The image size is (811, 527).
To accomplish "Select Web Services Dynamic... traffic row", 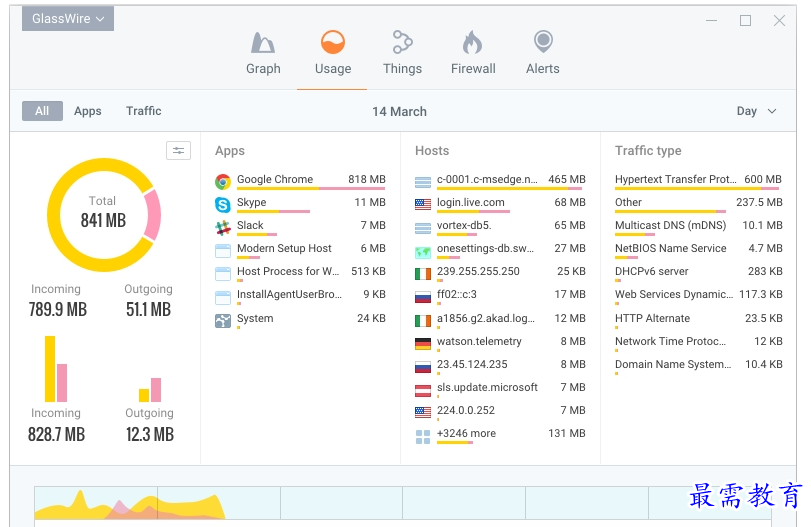I will click(698, 297).
